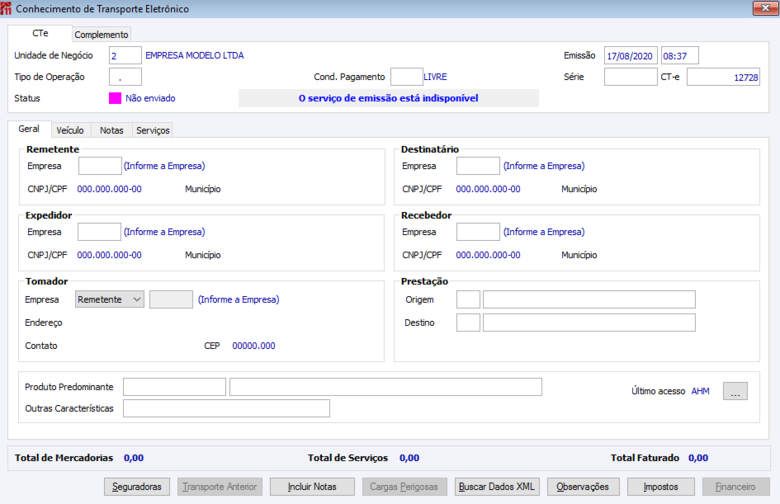The width and height of the screenshot is (780, 504).
Task: Open the Veículo tab
Action: [x=70, y=130]
